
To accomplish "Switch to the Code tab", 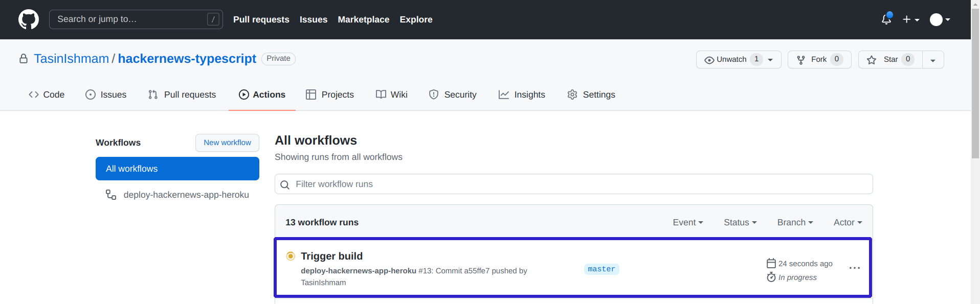I will pos(47,95).
